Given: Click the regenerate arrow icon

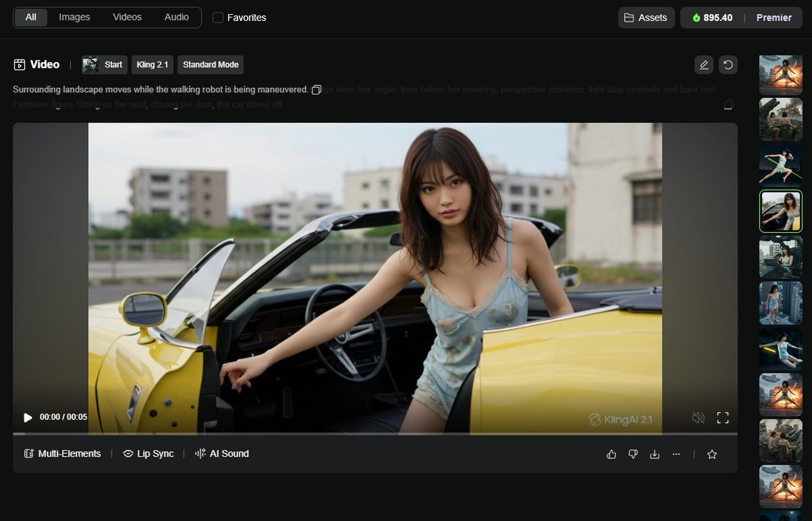Looking at the screenshot, I should pyautogui.click(x=728, y=65).
